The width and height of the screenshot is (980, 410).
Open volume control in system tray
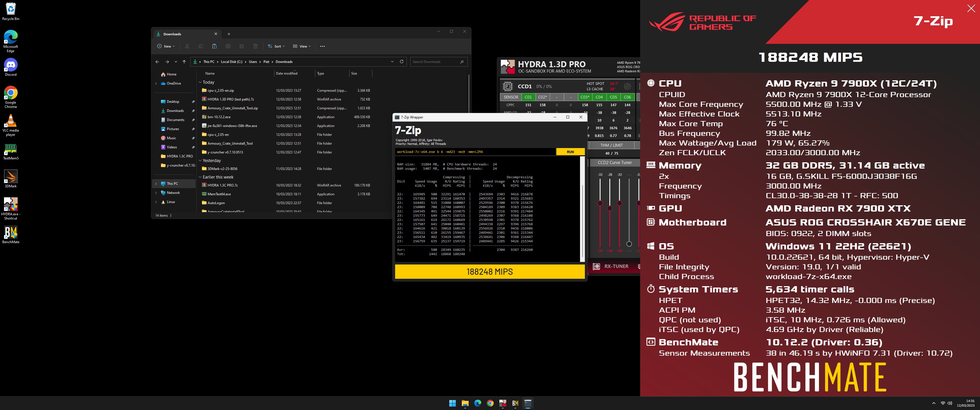coord(950,403)
